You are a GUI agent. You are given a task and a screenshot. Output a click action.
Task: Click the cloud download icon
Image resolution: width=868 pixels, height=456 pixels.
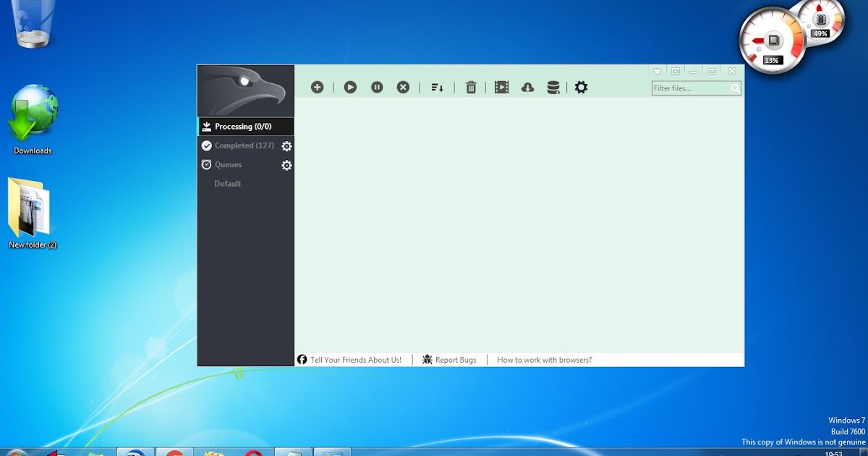(x=527, y=86)
